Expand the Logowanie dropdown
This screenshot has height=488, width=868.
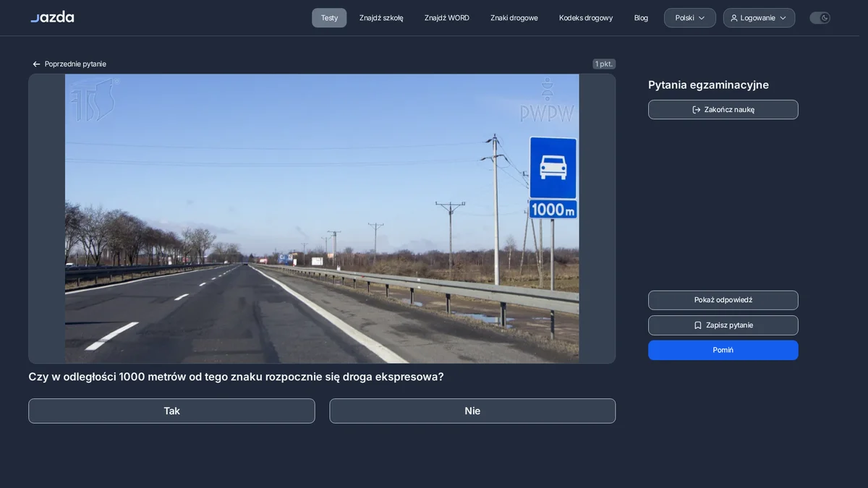click(x=759, y=18)
